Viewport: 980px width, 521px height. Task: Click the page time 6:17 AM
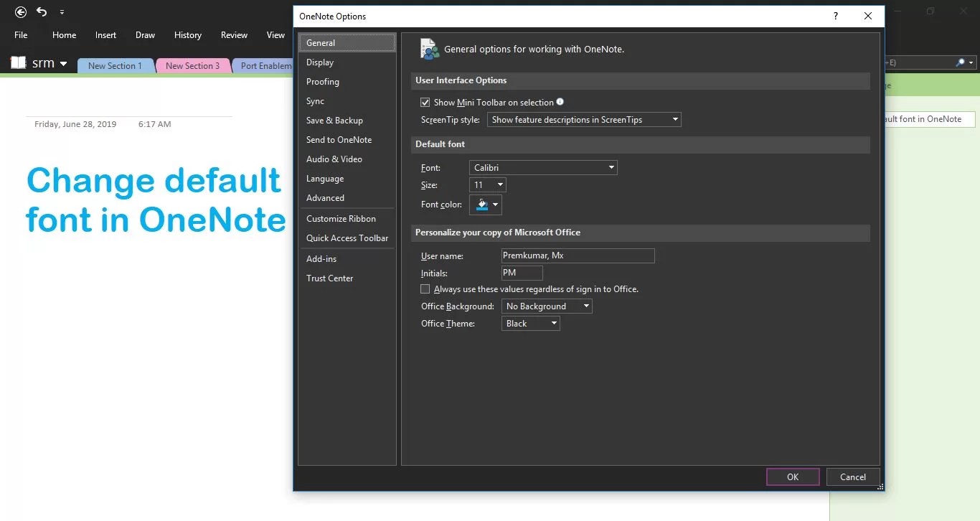tap(155, 124)
